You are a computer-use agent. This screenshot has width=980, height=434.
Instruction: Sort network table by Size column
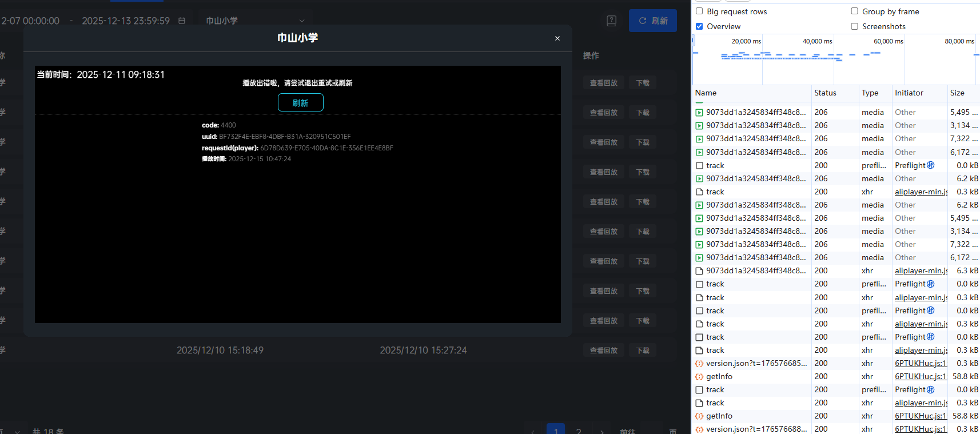(x=963, y=93)
